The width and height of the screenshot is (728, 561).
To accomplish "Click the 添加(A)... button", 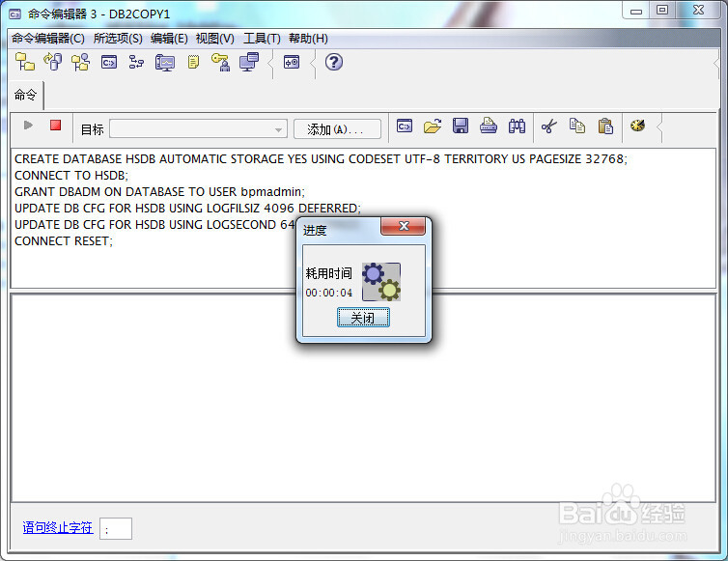I will (x=337, y=129).
